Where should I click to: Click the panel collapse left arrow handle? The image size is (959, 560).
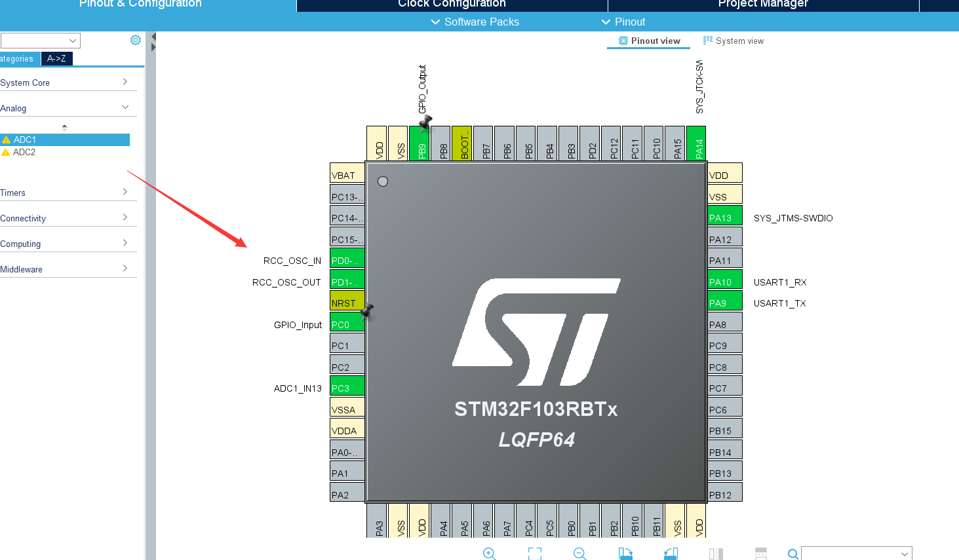pyautogui.click(x=153, y=37)
